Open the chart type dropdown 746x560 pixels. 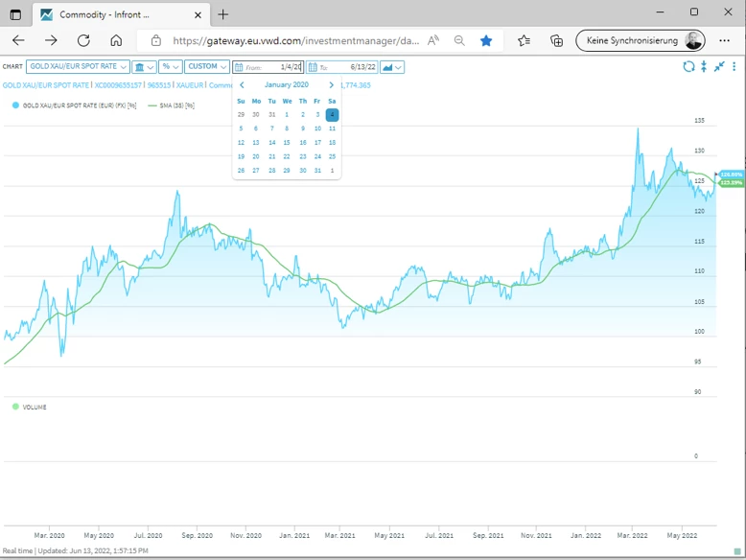392,67
